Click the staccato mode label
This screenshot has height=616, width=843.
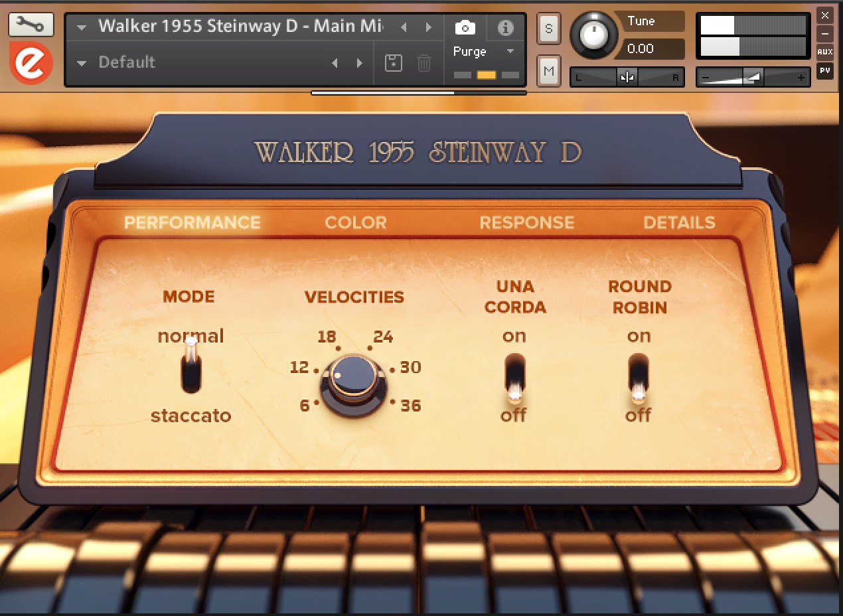[x=191, y=416]
